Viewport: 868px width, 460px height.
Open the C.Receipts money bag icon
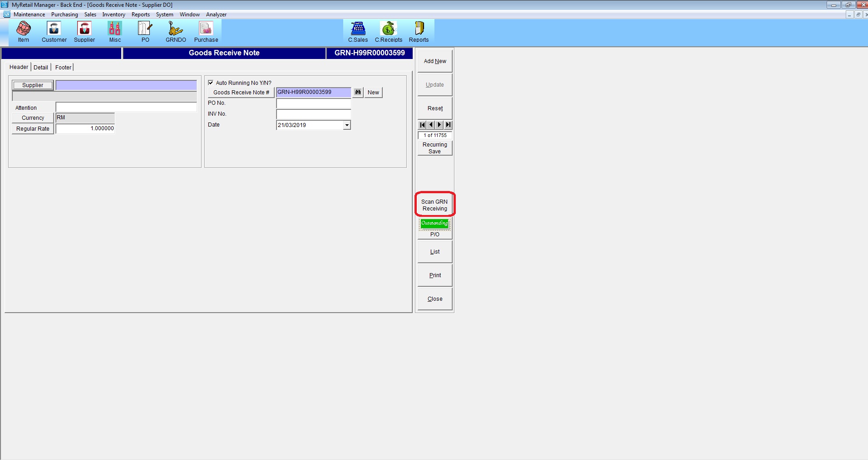coord(388,32)
